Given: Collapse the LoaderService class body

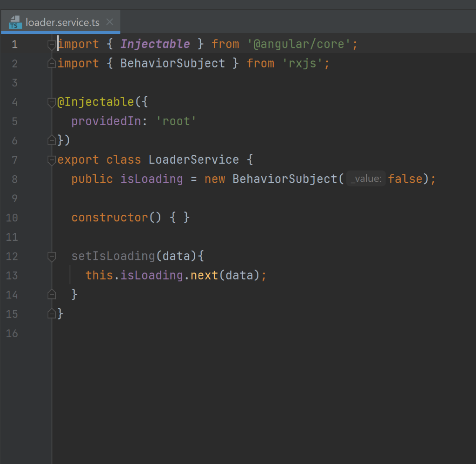Looking at the screenshot, I should [x=51, y=160].
